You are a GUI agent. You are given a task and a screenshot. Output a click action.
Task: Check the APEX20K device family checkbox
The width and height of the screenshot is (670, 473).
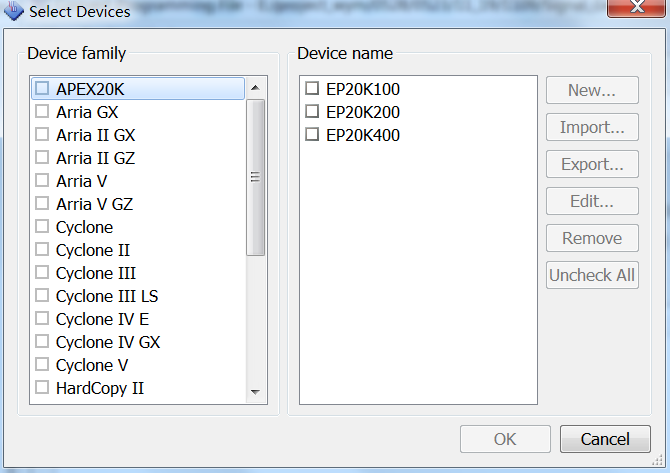coord(42,88)
